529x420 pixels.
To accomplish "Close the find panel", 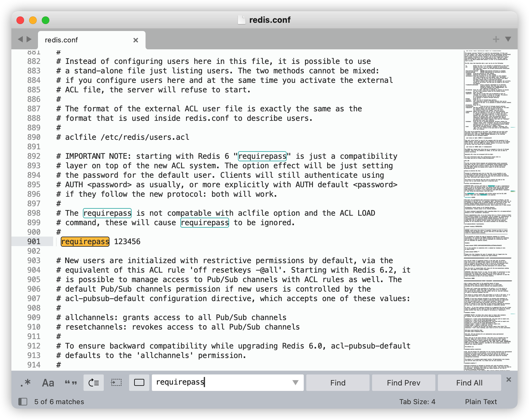I will tap(509, 380).
